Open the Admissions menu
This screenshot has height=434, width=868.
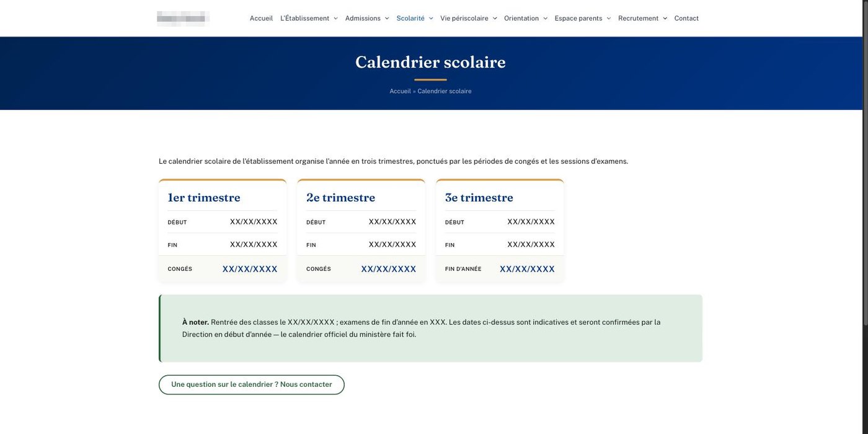pyautogui.click(x=363, y=19)
